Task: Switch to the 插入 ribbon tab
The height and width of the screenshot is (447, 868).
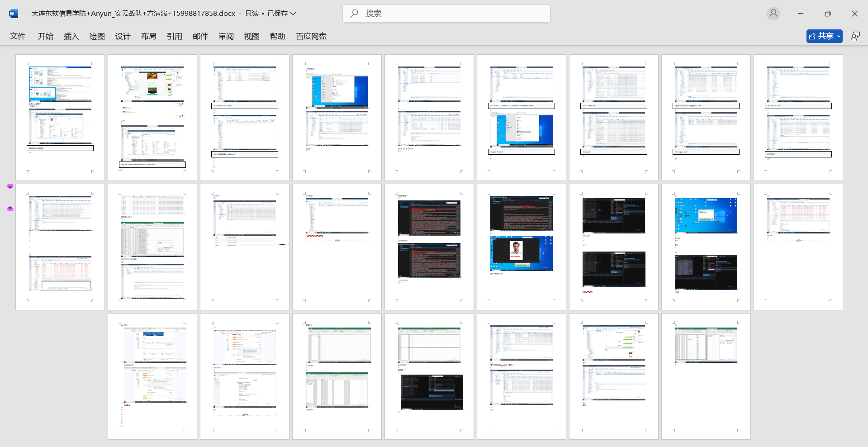Action: (71, 36)
